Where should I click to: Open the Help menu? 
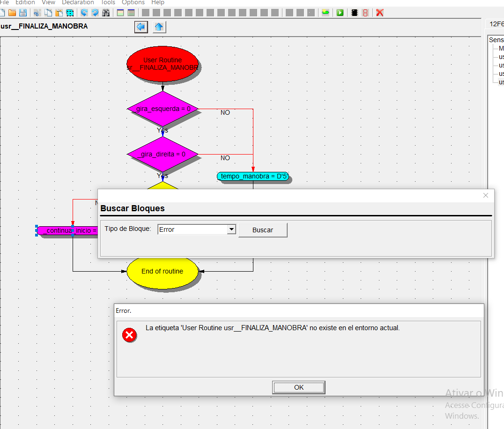pyautogui.click(x=158, y=2)
